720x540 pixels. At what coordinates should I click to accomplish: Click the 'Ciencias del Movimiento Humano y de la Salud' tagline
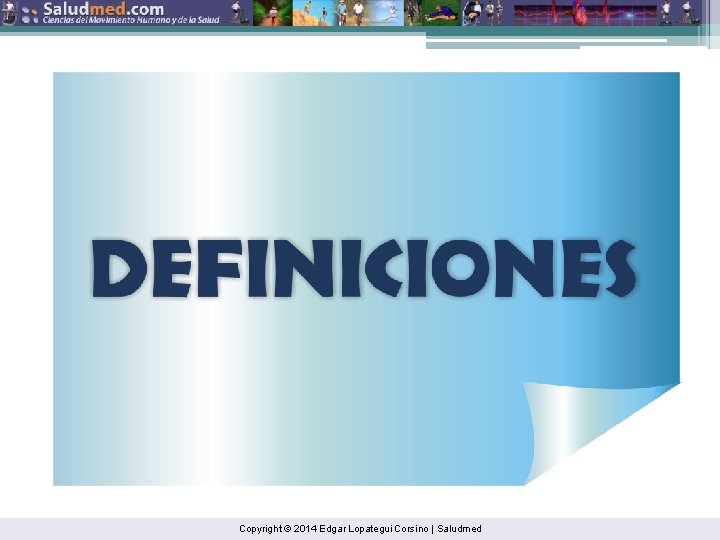[131, 20]
